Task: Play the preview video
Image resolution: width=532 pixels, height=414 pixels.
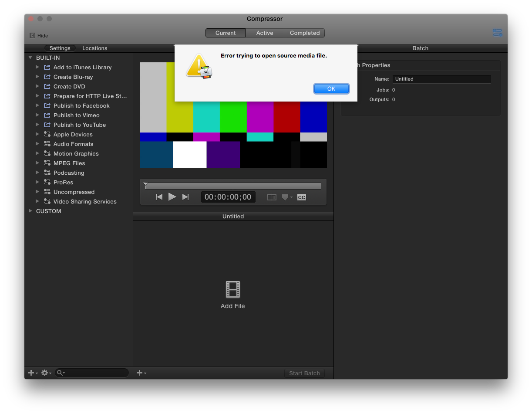Action: pos(172,197)
